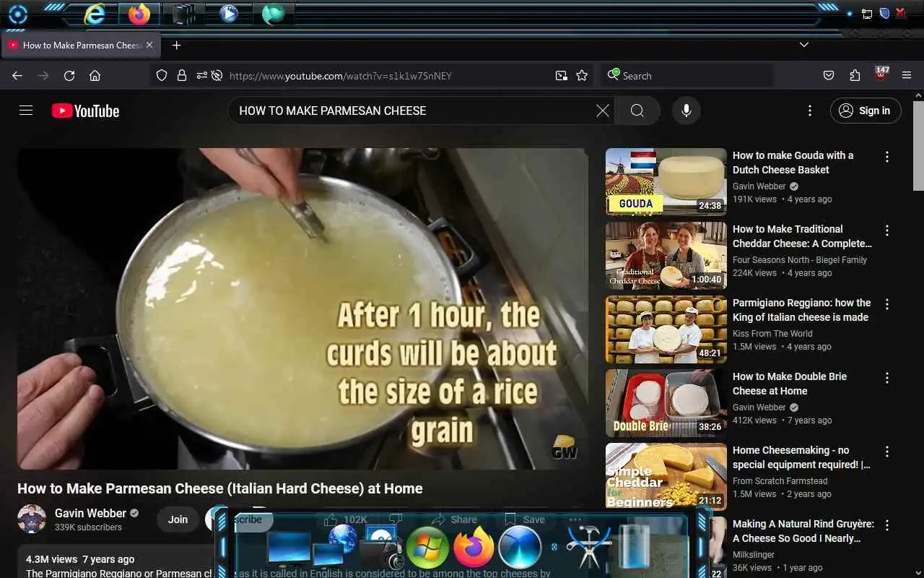Screen dimensions: 924x578
Task: Open uBlock extension with 147 badge
Action: [881, 75]
